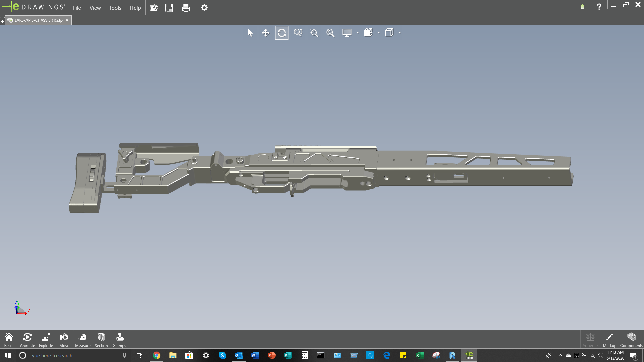Click the Windows Start button
This screenshot has height=362, width=644.
coord(8,355)
